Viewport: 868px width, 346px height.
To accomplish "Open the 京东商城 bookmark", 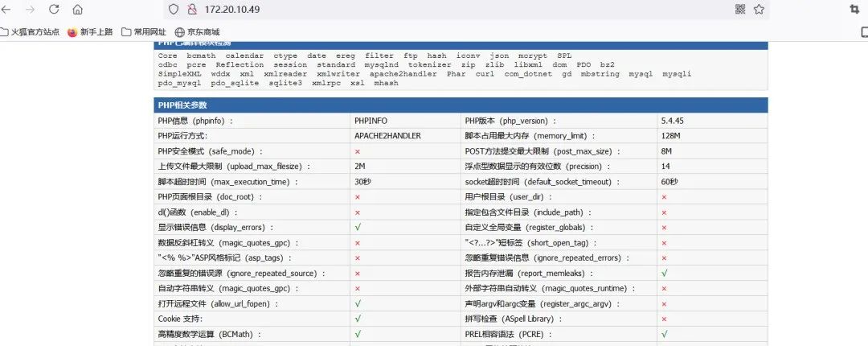I will point(197,32).
